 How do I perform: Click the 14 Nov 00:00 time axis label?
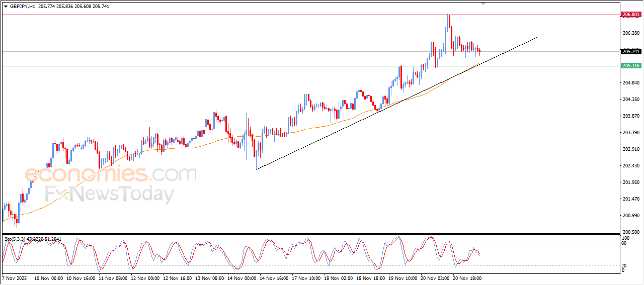[x=243, y=277]
